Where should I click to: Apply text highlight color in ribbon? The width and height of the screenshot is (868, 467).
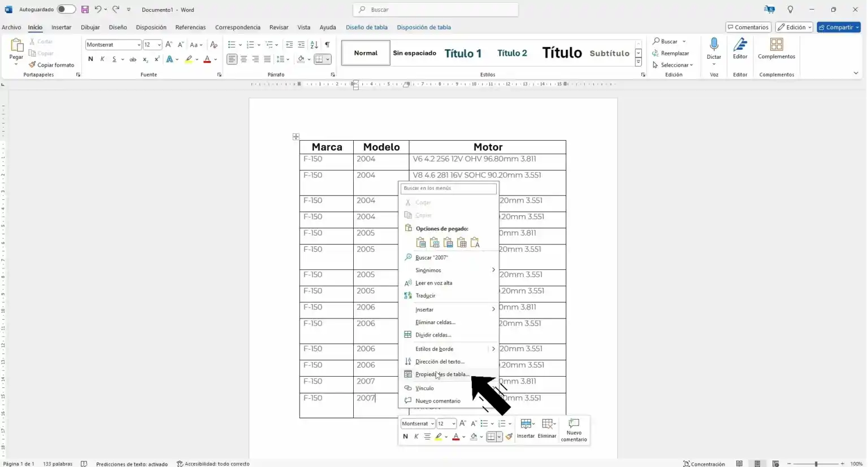[189, 59]
